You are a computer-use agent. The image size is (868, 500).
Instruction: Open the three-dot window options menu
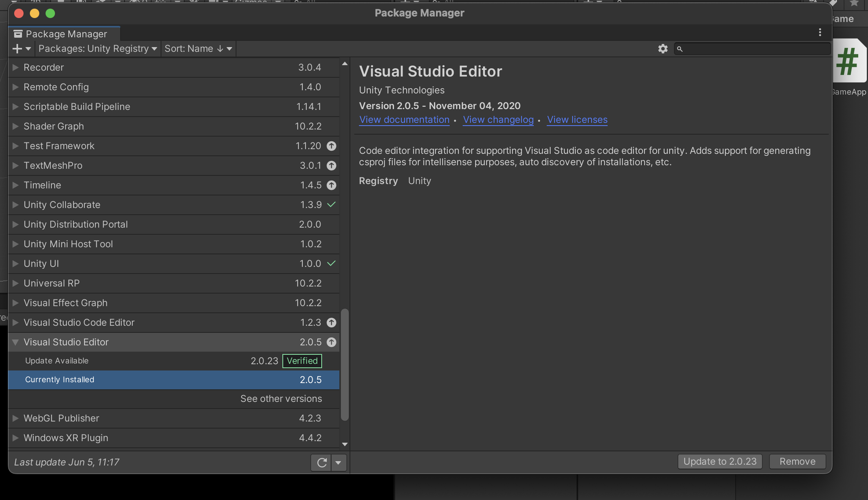(820, 33)
